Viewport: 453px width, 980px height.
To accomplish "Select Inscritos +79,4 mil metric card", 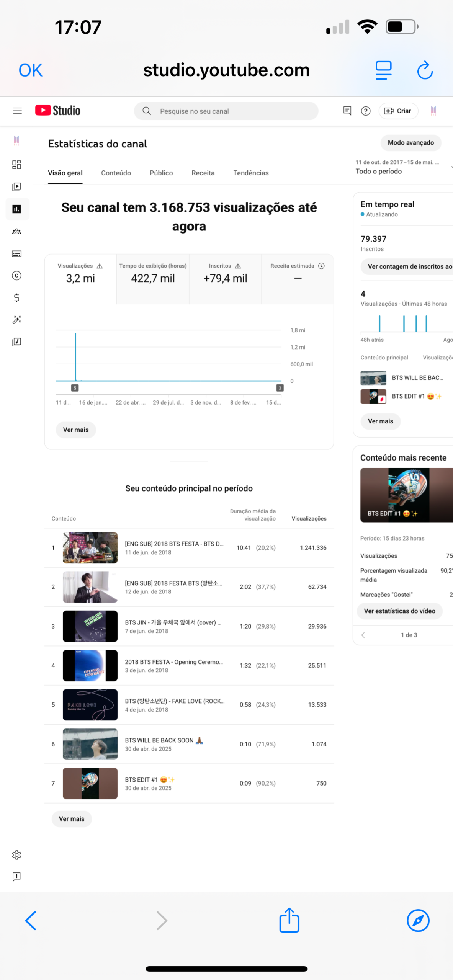I will [x=225, y=279].
